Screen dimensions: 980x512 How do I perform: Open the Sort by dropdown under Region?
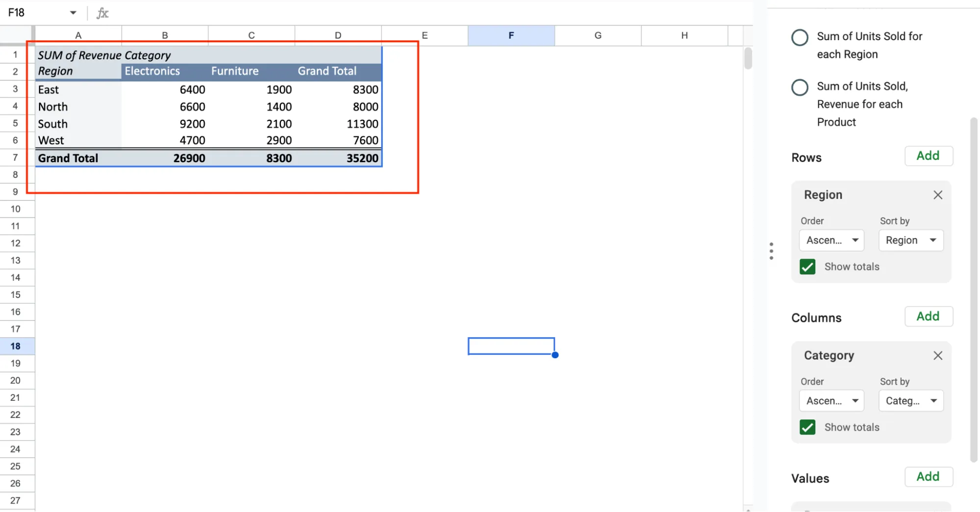[x=910, y=240]
